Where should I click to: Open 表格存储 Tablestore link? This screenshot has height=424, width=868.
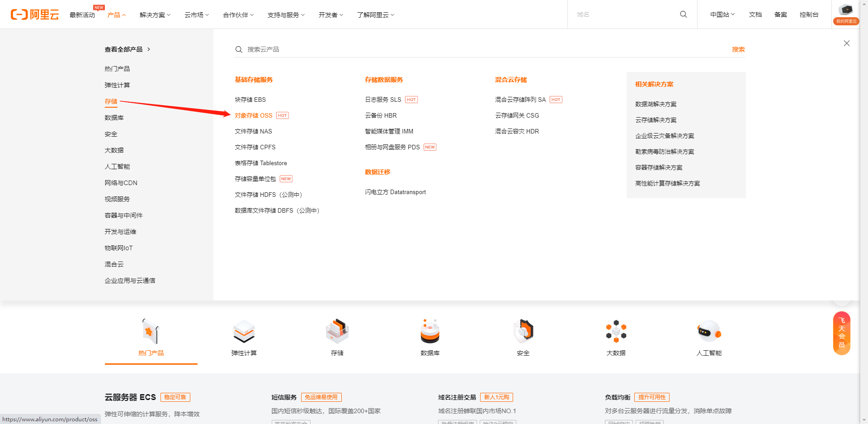tap(261, 163)
